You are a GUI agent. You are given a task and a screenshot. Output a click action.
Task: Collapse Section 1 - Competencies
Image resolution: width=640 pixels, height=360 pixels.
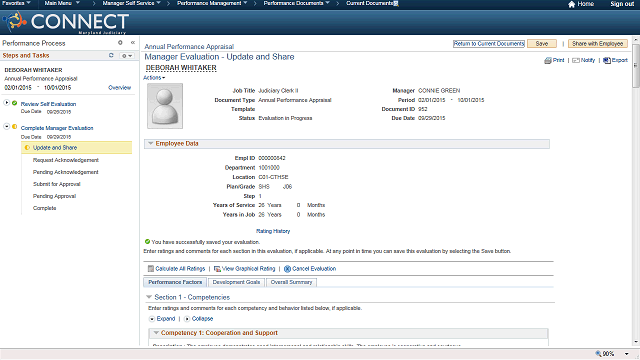tap(149, 297)
